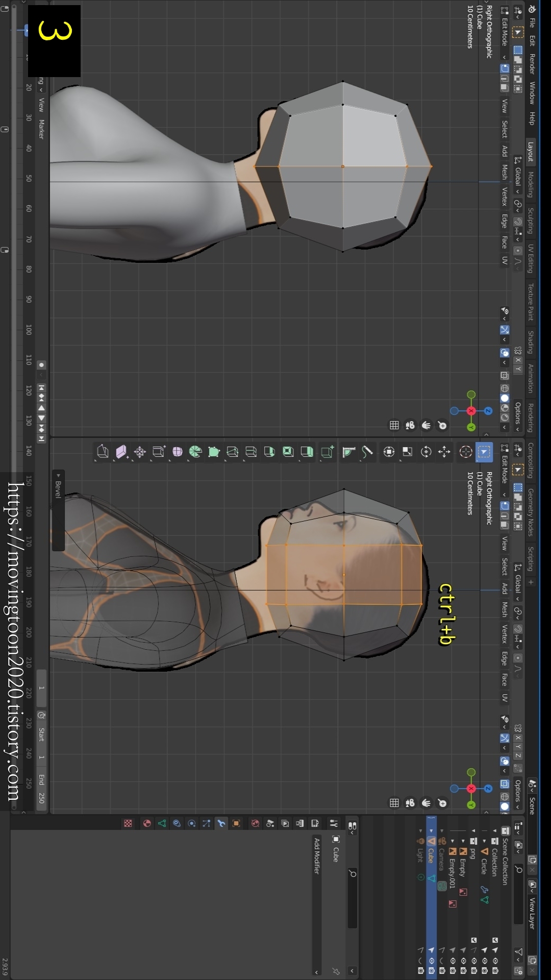Toggle X-ray in the reference-image viewport
551x980 pixels.
tap(505, 784)
